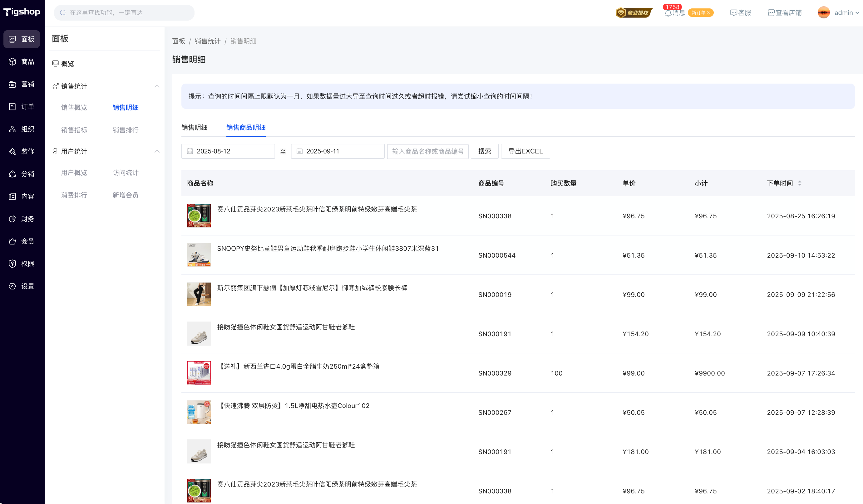Image resolution: width=863 pixels, height=504 pixels.
Task: Click the 搜索 search button
Action: point(484,151)
